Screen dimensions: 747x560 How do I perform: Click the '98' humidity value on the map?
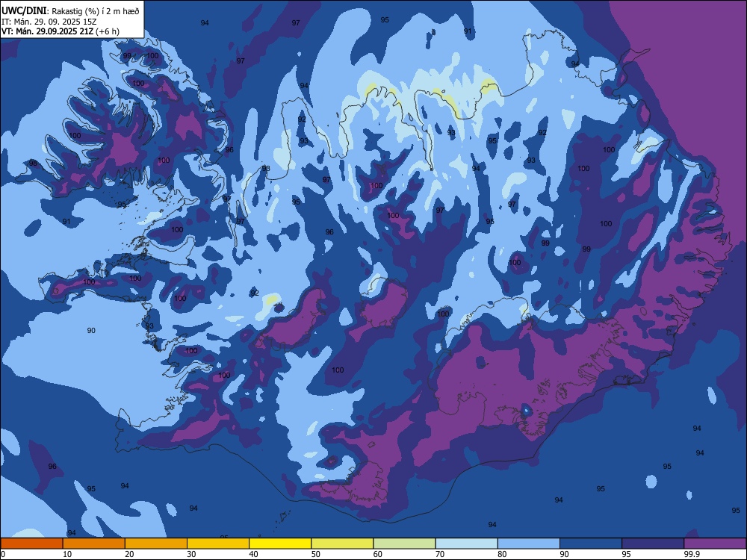click(x=33, y=164)
